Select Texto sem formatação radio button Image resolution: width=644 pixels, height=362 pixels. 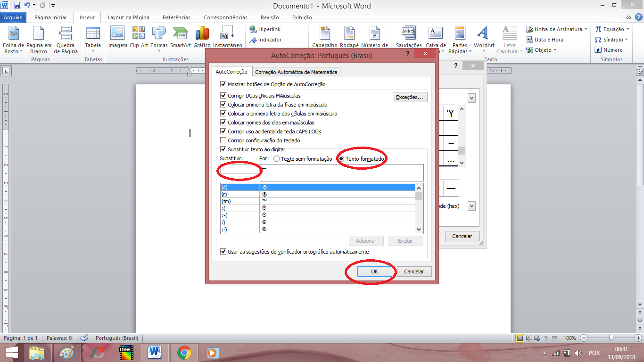277,159
